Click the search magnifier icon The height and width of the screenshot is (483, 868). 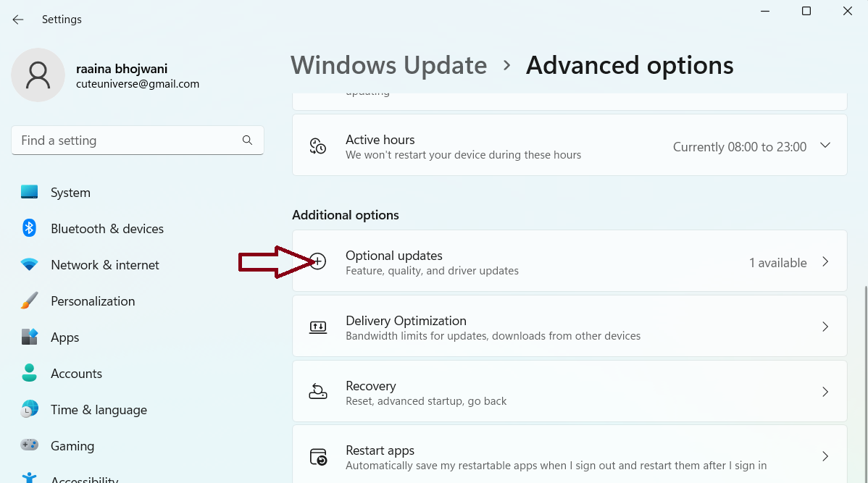pyautogui.click(x=247, y=140)
